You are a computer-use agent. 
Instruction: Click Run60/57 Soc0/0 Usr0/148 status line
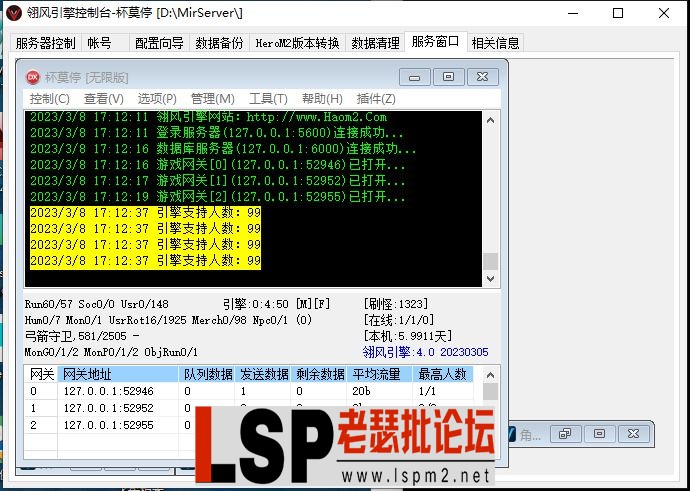[x=96, y=304]
